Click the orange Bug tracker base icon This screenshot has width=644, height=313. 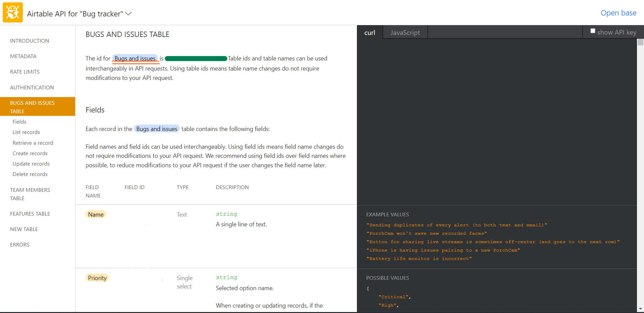pyautogui.click(x=13, y=13)
